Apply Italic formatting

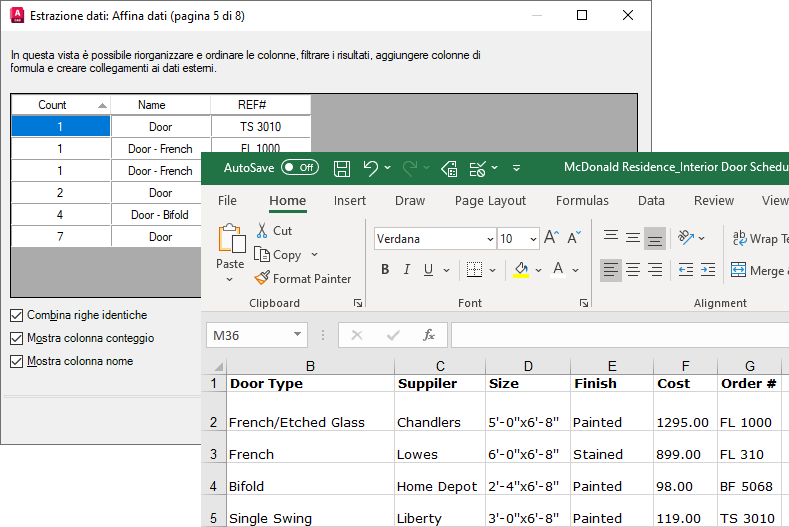point(407,270)
